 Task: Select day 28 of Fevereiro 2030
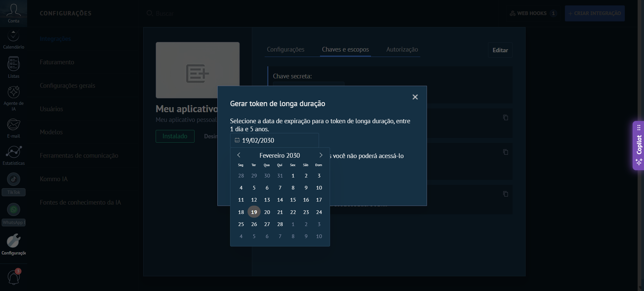[x=280, y=224]
